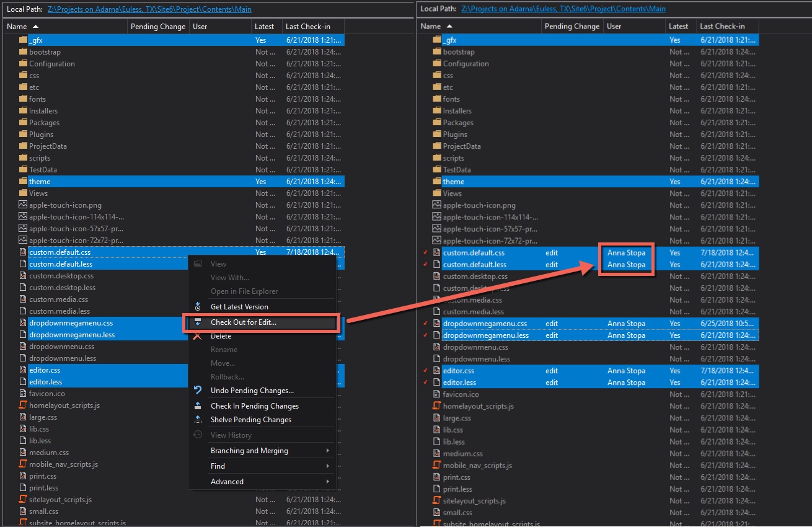Click Anna Stopa in editor.css row
This screenshot has width=812, height=527.
[626, 371]
